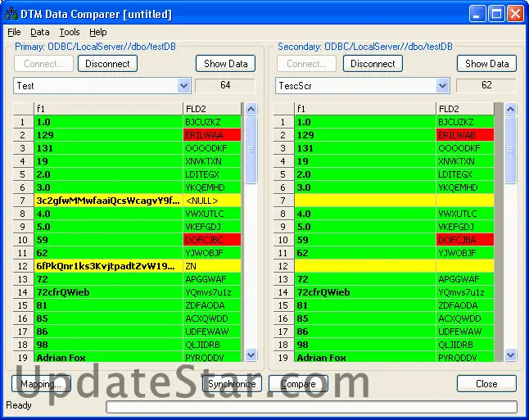This screenshot has height=420, width=529.
Task: Click the progress bar at the bottom
Action: [x=311, y=407]
